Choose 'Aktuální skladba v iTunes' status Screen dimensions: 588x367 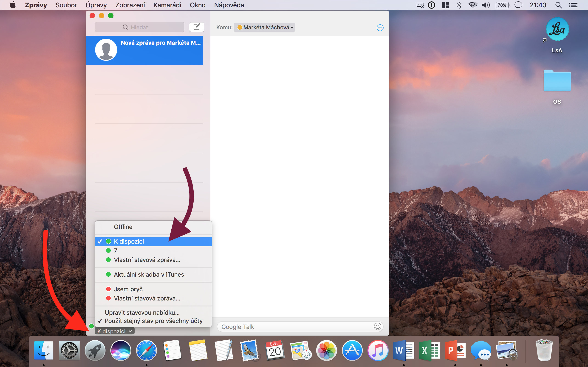[x=149, y=275]
